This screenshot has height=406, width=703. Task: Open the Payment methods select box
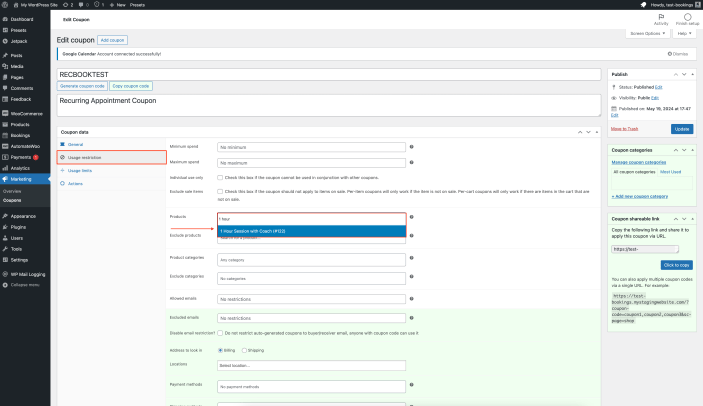coord(311,386)
